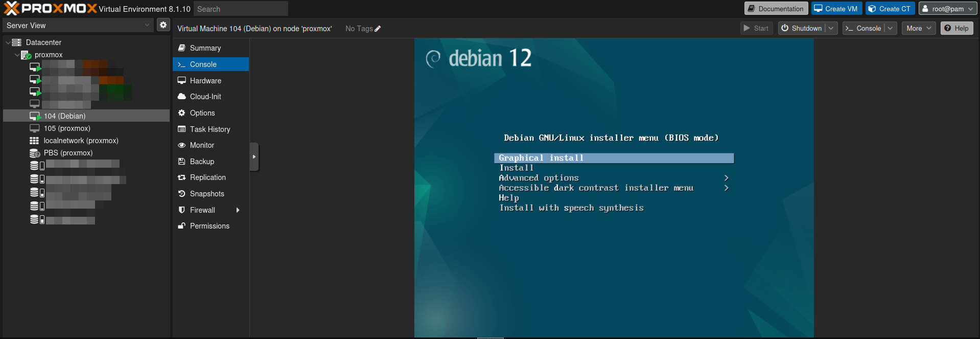980x339 pixels.
Task: Select VM 105 (proxmox) in the tree
Action: [x=66, y=128]
